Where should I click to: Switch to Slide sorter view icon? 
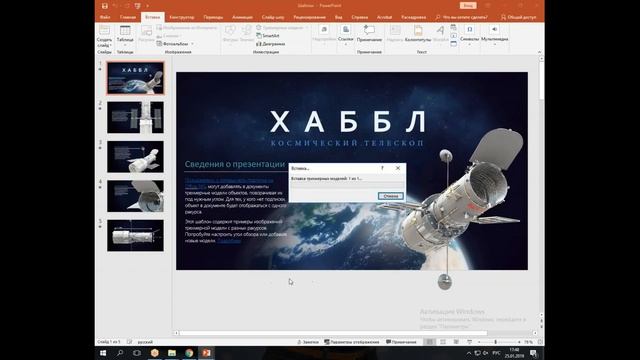coord(443,342)
